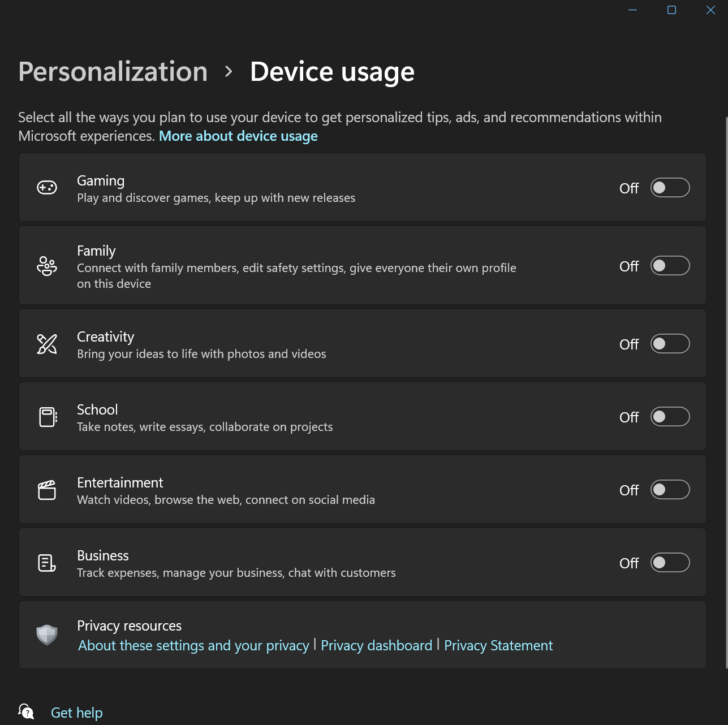
Task: Click the Get help link
Action: [77, 713]
